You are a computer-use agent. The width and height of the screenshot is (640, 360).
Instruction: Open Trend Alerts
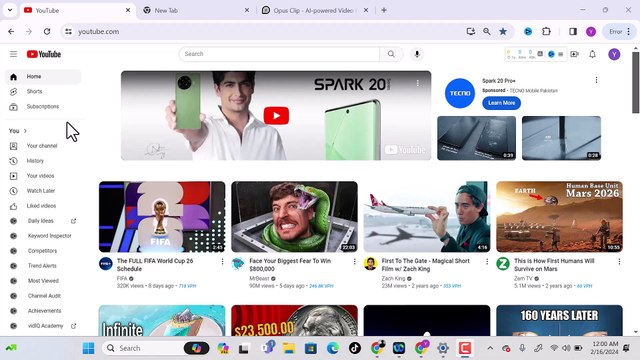(43, 266)
